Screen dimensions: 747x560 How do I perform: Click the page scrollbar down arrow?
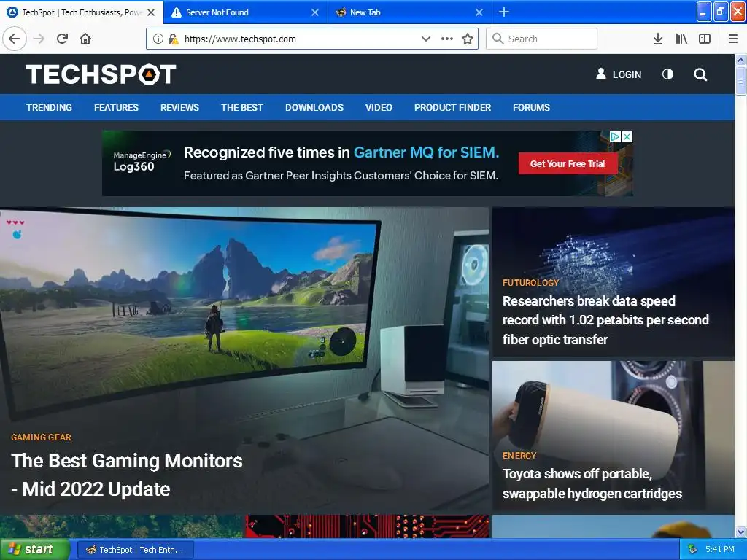[741, 532]
